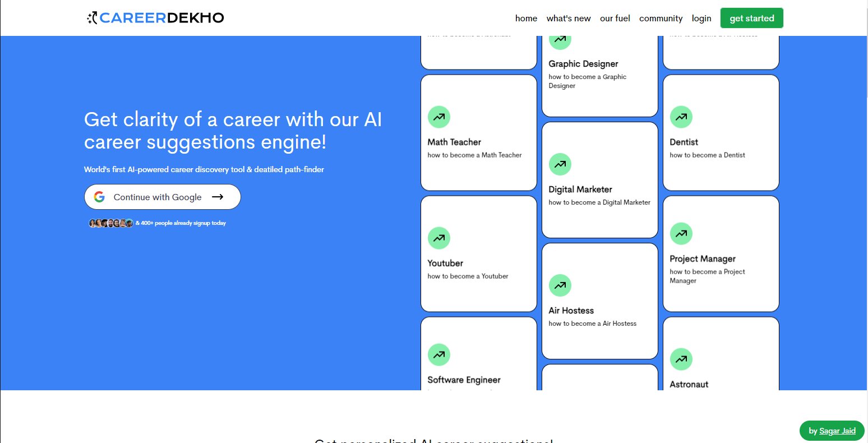Open the community page
Image resolution: width=868 pixels, height=443 pixels.
tap(661, 19)
